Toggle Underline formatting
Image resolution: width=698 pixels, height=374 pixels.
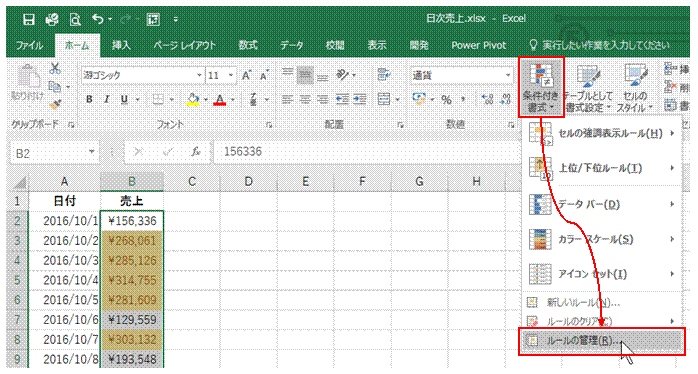(124, 99)
